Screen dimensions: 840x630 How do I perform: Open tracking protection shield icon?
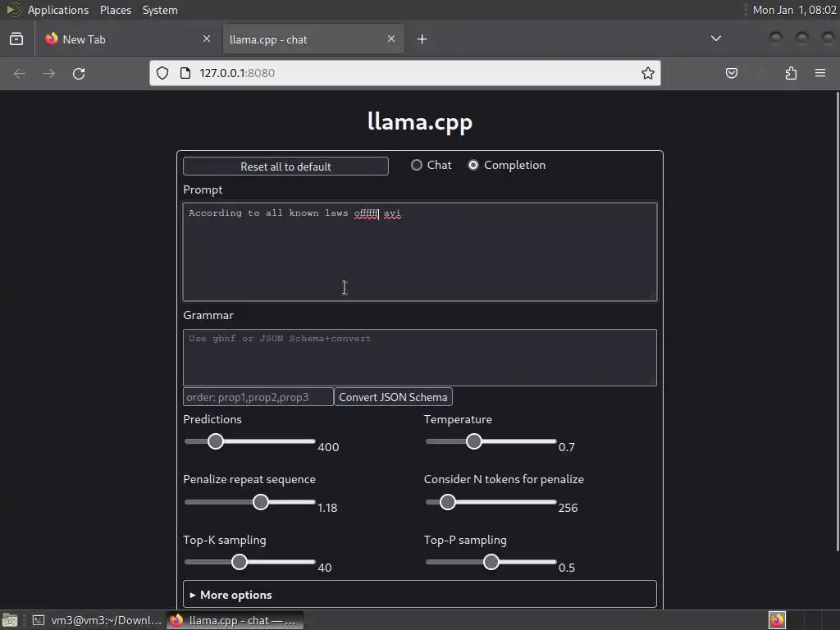pyautogui.click(x=162, y=73)
